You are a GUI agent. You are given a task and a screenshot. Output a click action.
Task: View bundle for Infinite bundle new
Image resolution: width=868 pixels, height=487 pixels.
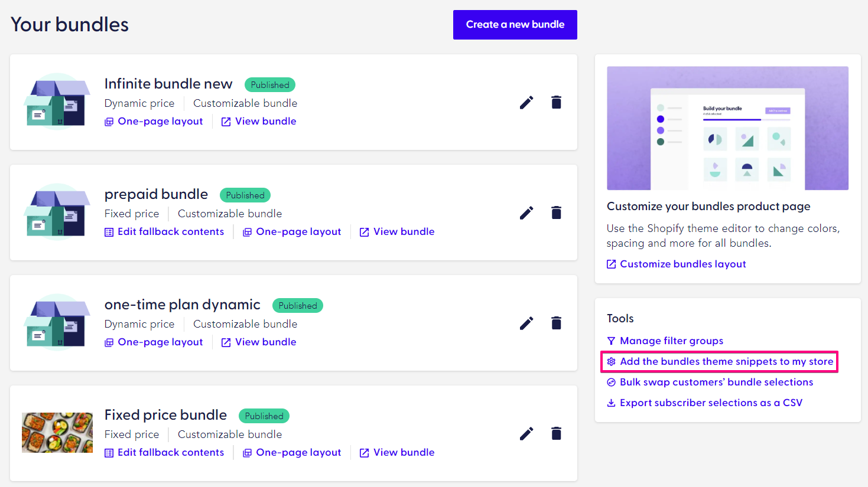[x=265, y=121]
